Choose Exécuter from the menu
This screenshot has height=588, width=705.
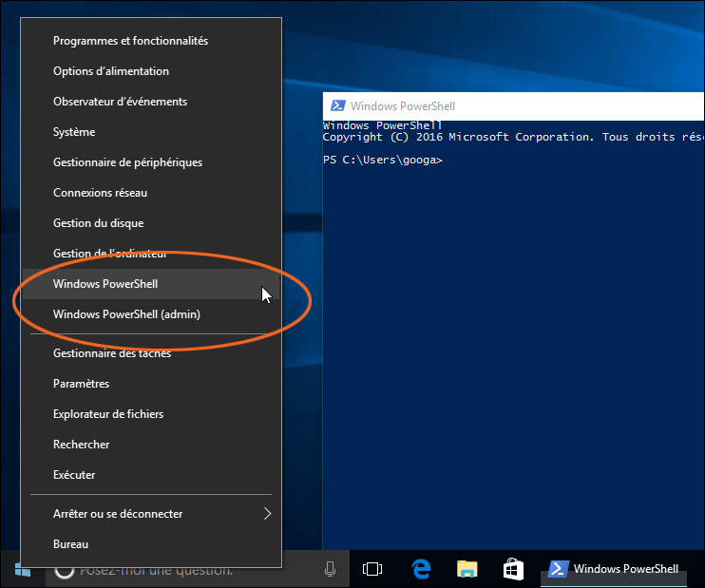151,475
